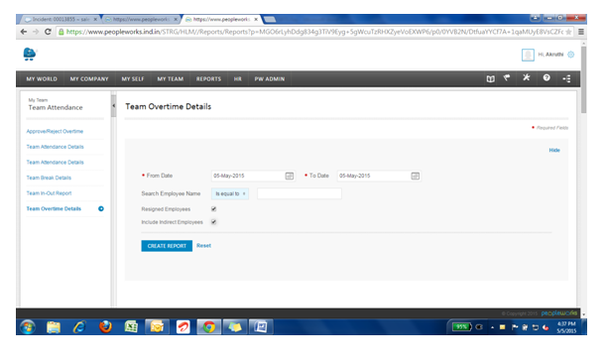The image size is (607, 364).
Task: Click the Search Employee Name text field
Action: click(300, 193)
